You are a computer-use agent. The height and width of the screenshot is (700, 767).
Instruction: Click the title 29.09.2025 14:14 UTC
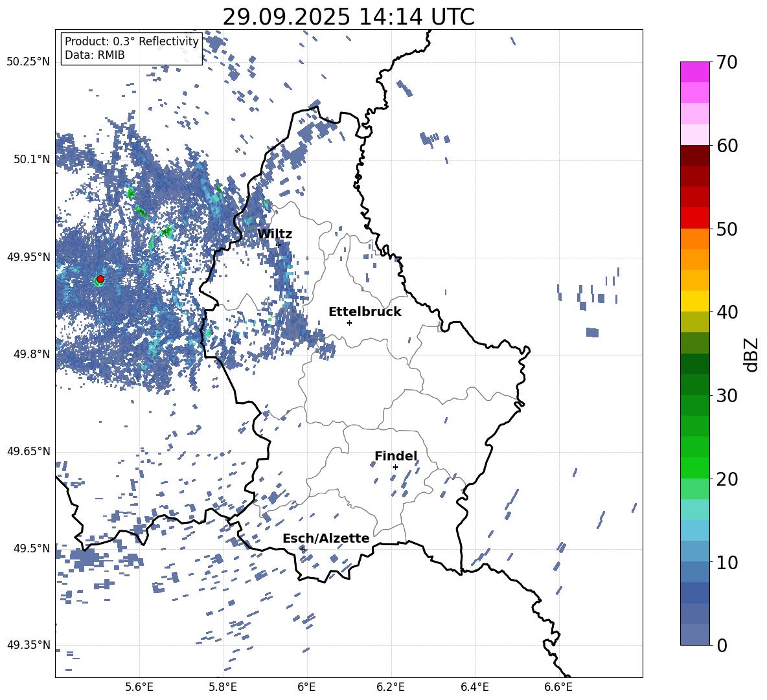(x=349, y=17)
